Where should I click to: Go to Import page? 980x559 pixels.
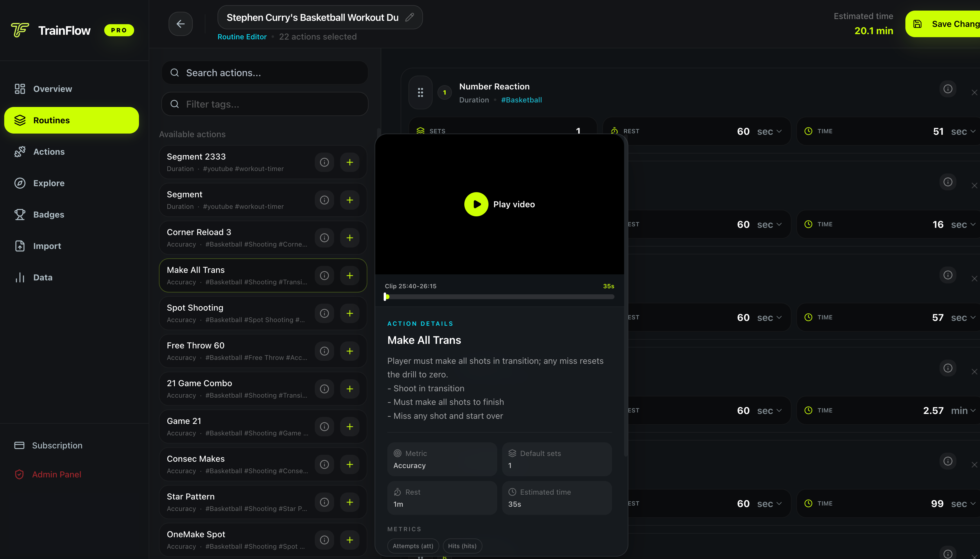point(71,246)
